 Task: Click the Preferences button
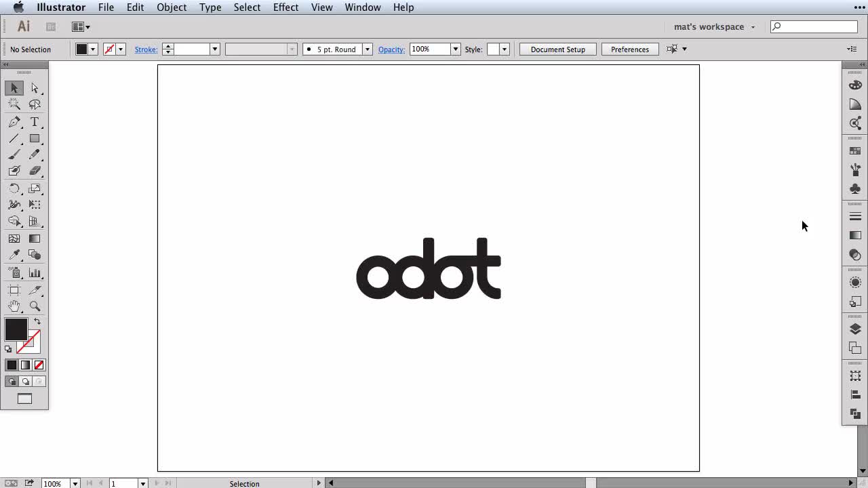[630, 49]
